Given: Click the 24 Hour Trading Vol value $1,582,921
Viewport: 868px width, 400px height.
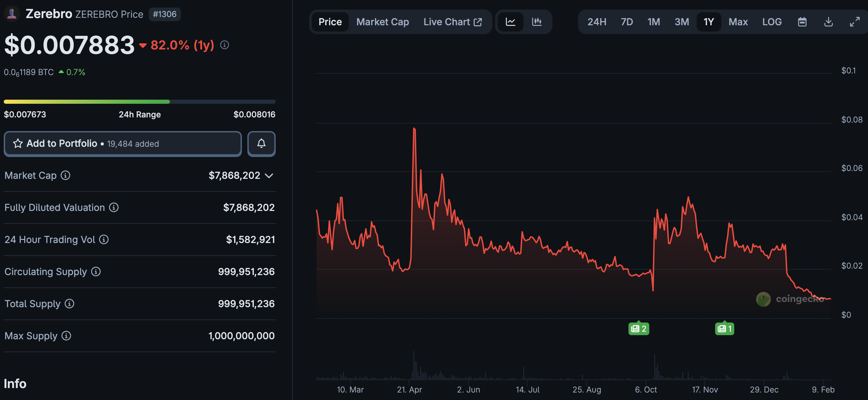Looking at the screenshot, I should point(250,240).
